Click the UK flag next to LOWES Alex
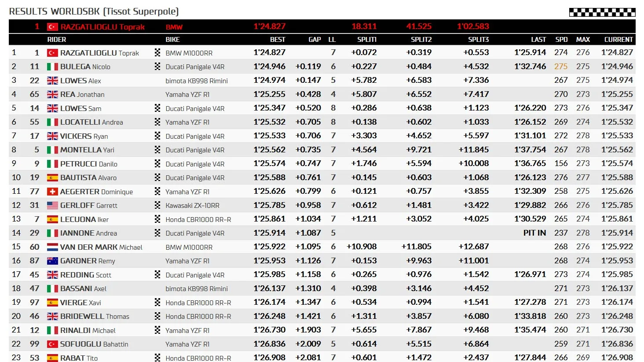 pyautogui.click(x=52, y=81)
